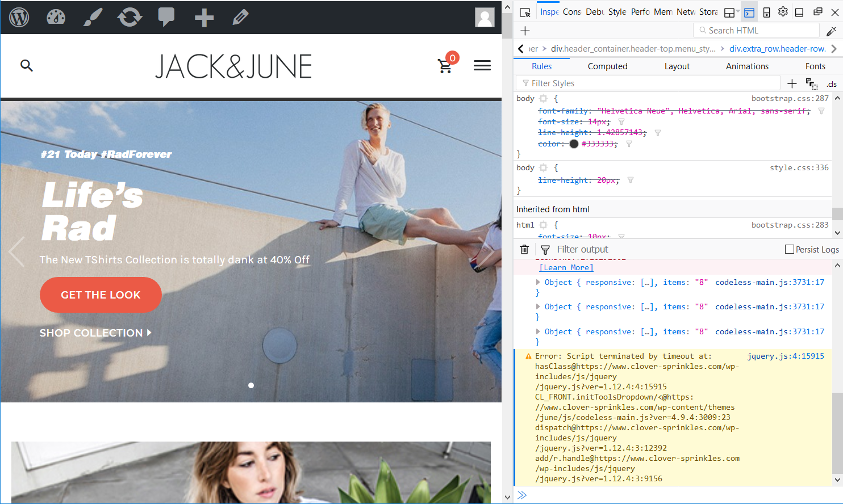The height and width of the screenshot is (504, 843).
Task: Click the create new node plus
Action: tap(525, 31)
